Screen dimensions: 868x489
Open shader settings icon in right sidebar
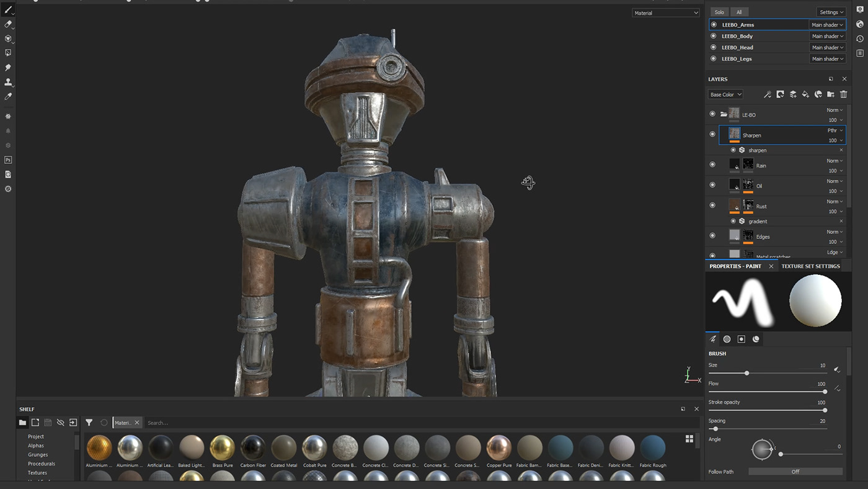click(x=860, y=24)
